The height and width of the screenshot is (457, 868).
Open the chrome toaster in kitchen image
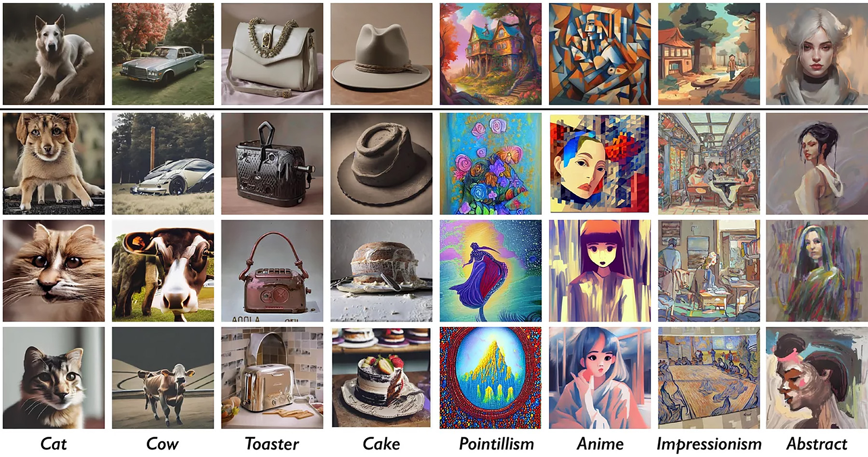[x=272, y=378]
